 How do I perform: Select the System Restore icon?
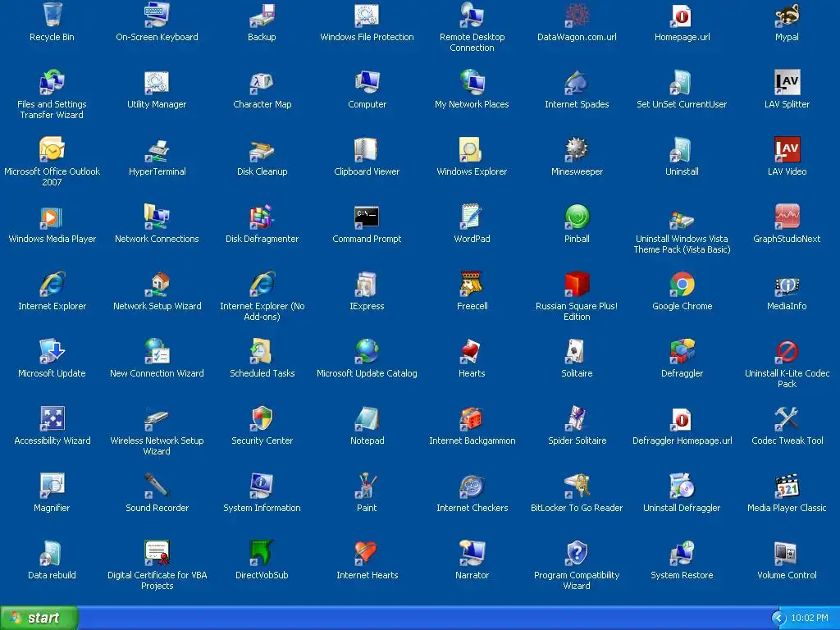(682, 553)
